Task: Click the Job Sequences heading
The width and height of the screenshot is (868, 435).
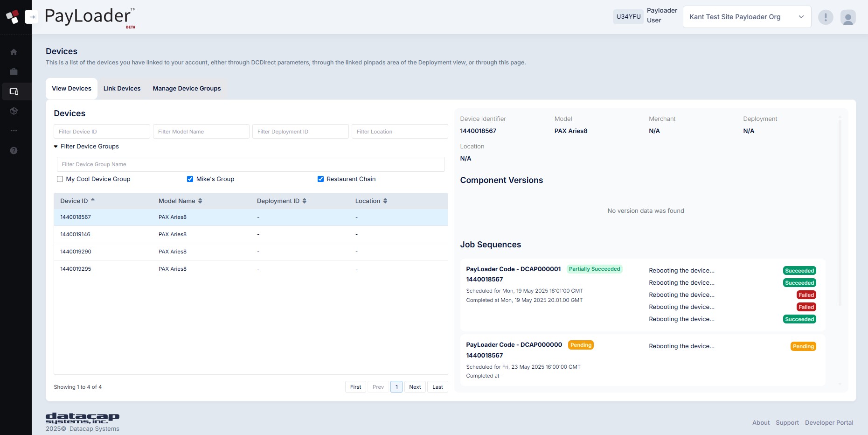Action: [x=491, y=245]
